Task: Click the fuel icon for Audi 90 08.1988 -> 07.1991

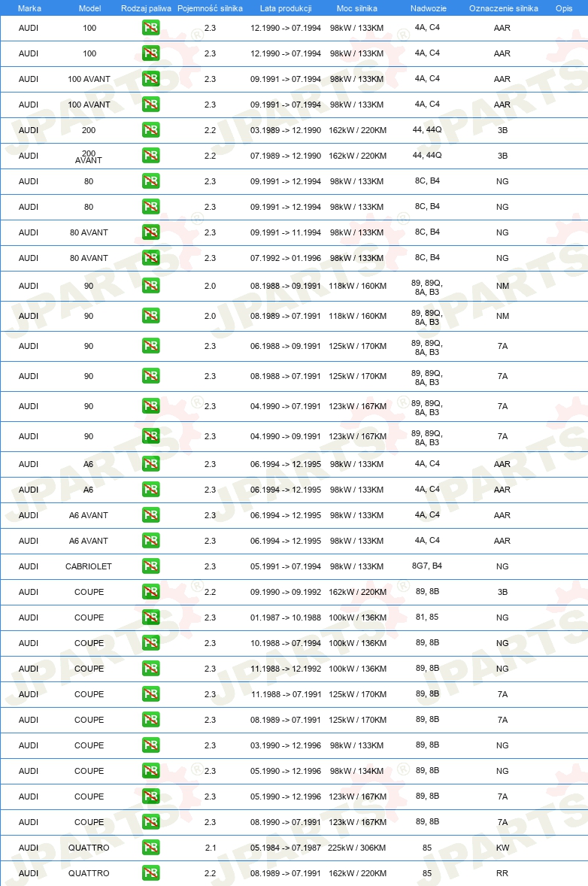Action: click(151, 376)
